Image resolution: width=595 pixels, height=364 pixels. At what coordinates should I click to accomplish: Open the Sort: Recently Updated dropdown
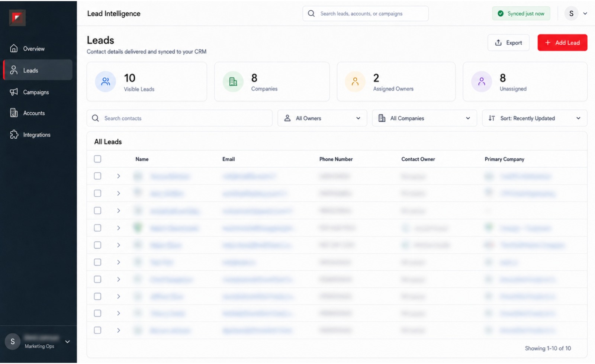click(x=535, y=118)
